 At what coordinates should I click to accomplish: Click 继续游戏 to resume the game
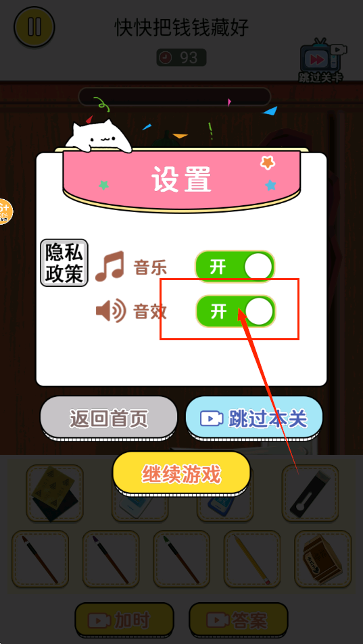click(x=181, y=474)
